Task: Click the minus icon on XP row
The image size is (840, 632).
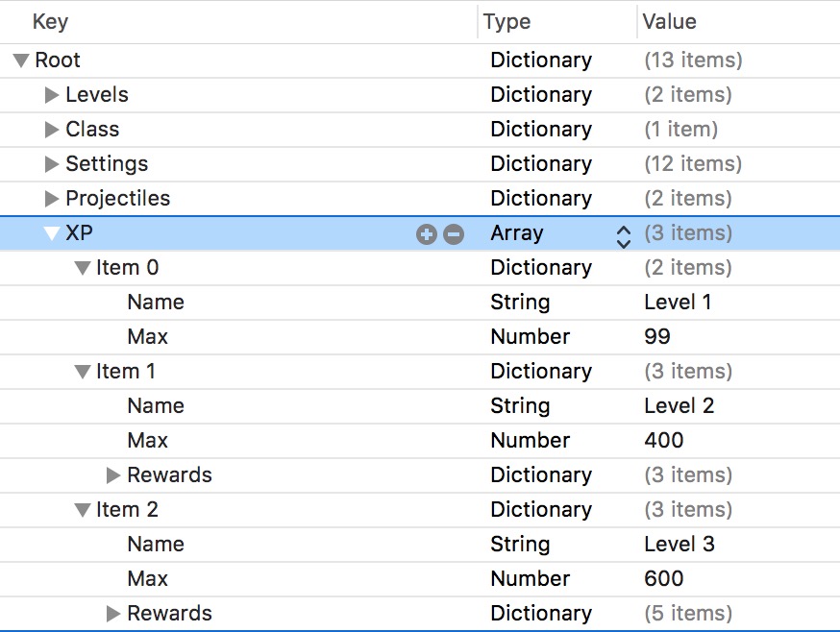Action: (x=454, y=233)
